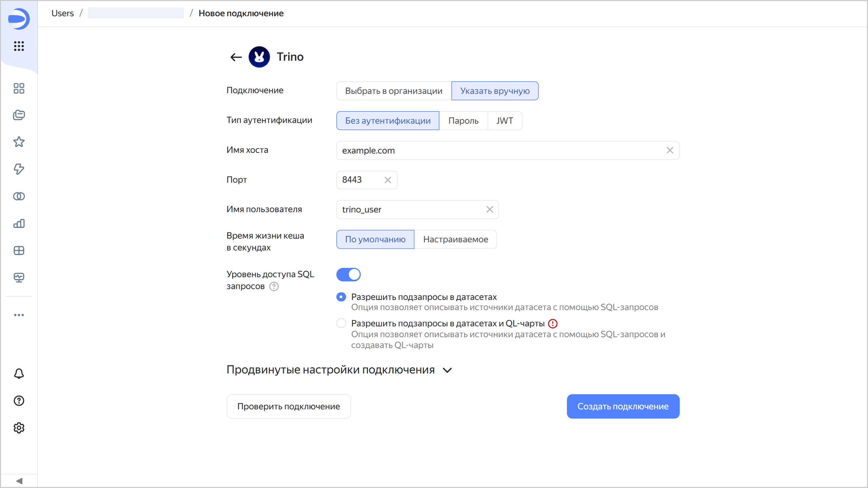Select subqueries and QL-charts radio option

point(341,323)
